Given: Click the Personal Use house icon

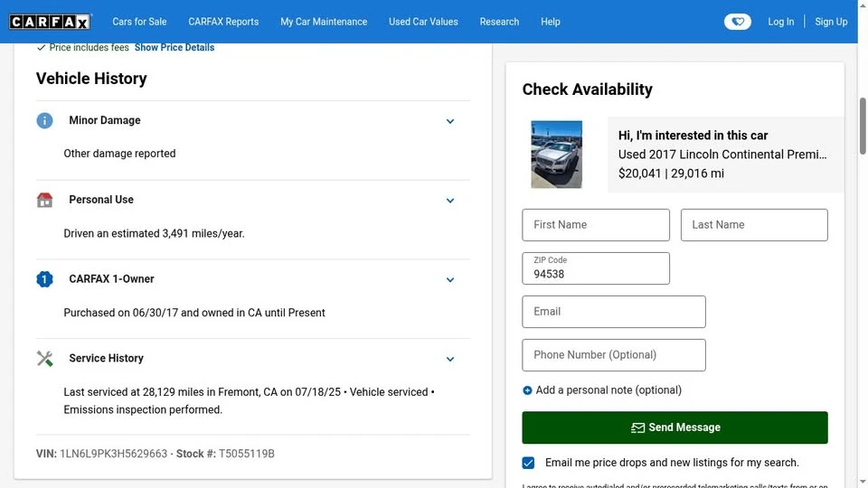Looking at the screenshot, I should (x=45, y=200).
